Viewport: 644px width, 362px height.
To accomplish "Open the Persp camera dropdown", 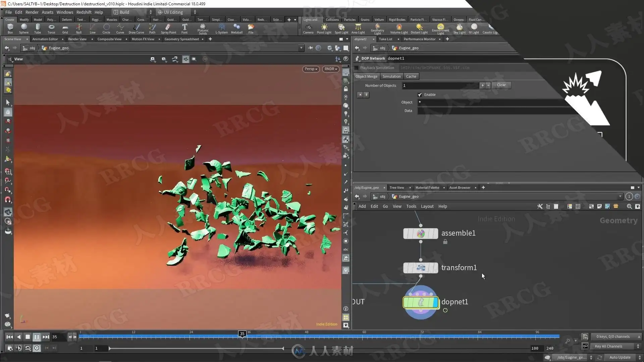I will click(x=311, y=69).
